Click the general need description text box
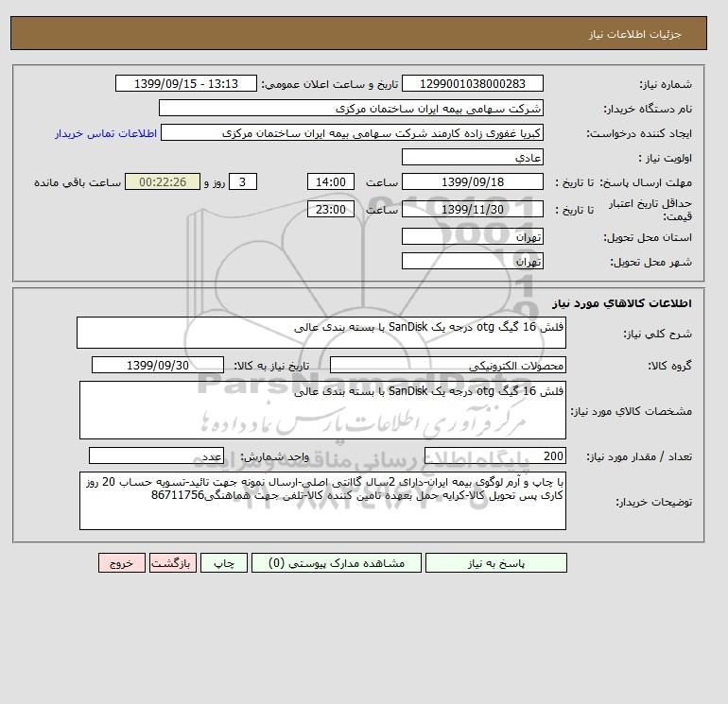Viewport: 728px width, 704px height. click(x=321, y=333)
